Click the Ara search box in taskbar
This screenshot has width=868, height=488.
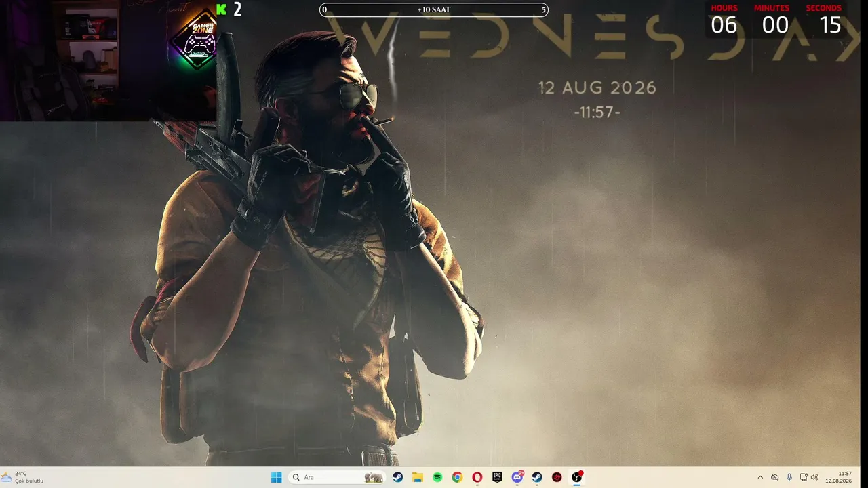tap(336, 477)
